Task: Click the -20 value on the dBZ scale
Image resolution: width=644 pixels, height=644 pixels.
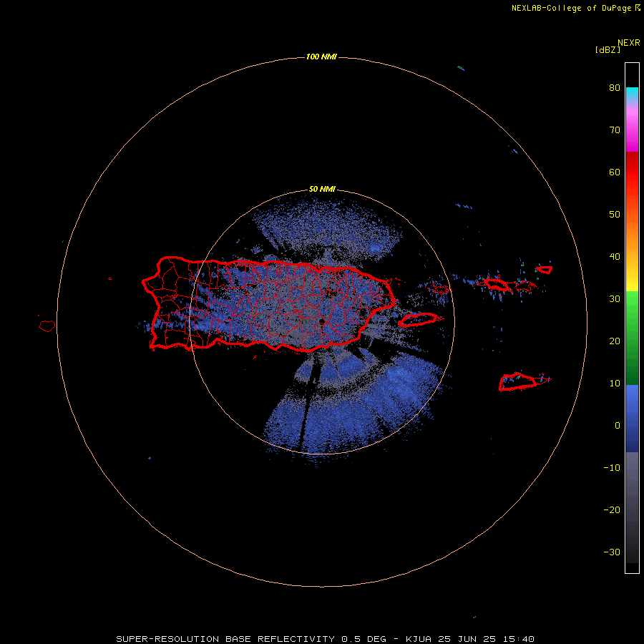Action: click(612, 509)
